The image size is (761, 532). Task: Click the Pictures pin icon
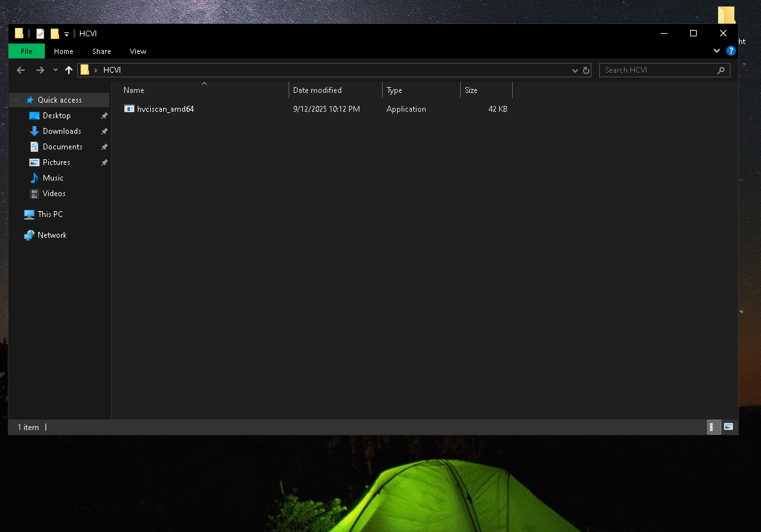(x=104, y=162)
